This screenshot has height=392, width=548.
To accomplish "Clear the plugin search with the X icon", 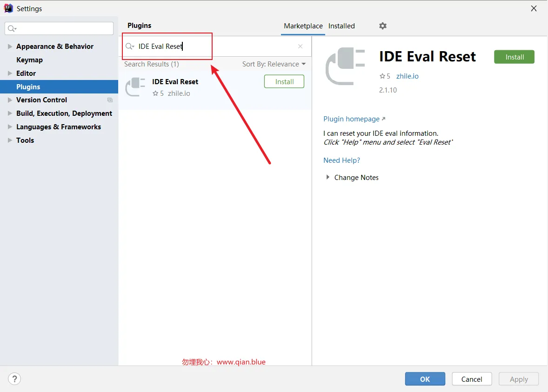I will (x=300, y=47).
